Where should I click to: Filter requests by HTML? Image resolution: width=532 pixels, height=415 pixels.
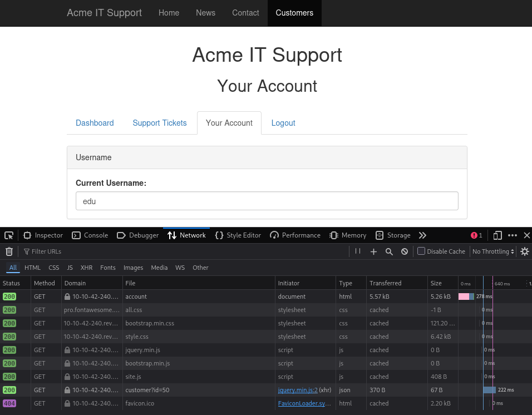[x=33, y=268]
